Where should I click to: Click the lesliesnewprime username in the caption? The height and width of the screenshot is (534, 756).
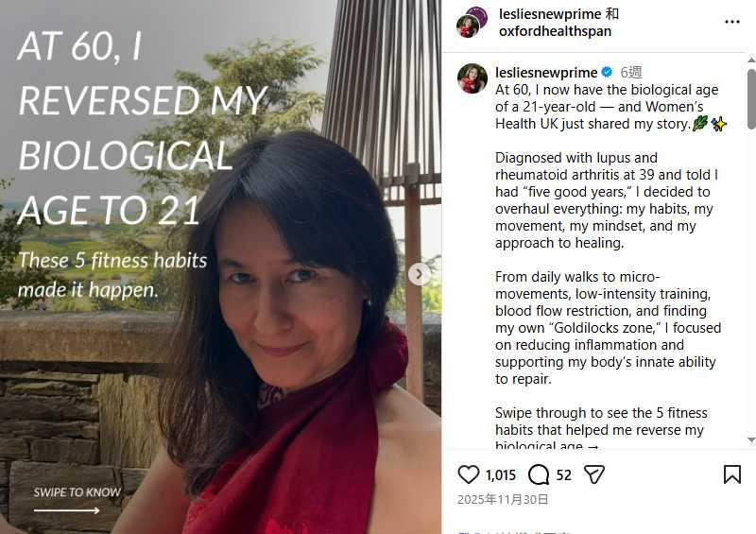[546, 73]
